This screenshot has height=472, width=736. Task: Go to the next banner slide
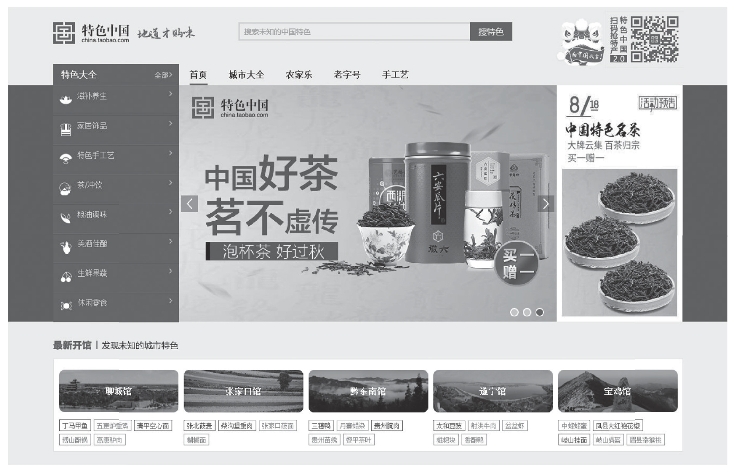[x=545, y=204]
